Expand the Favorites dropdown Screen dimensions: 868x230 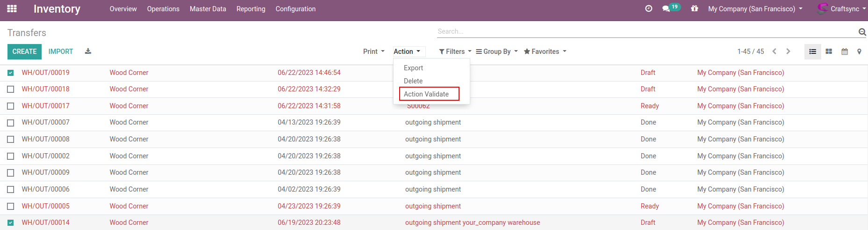(x=545, y=52)
